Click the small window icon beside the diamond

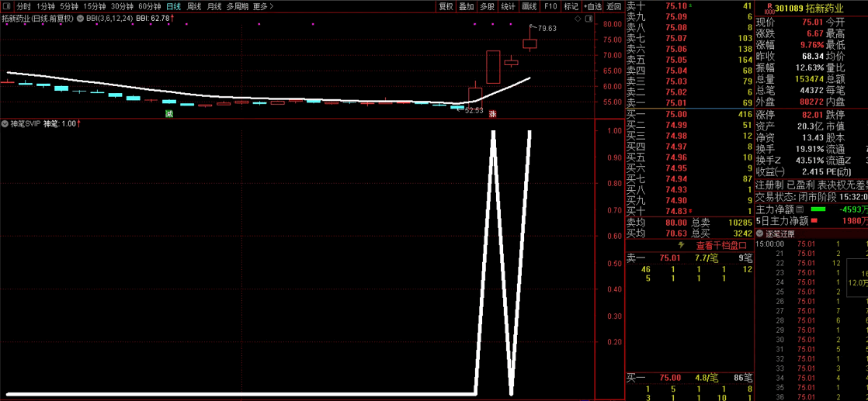588,19
